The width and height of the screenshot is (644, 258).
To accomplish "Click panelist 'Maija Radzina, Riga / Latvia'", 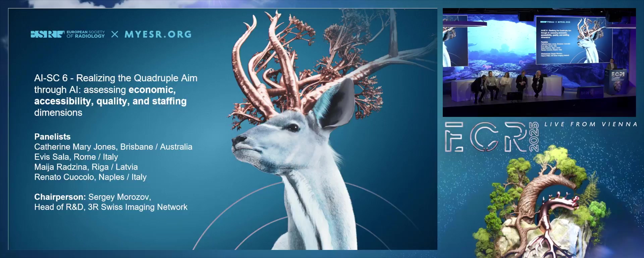I will (86, 167).
